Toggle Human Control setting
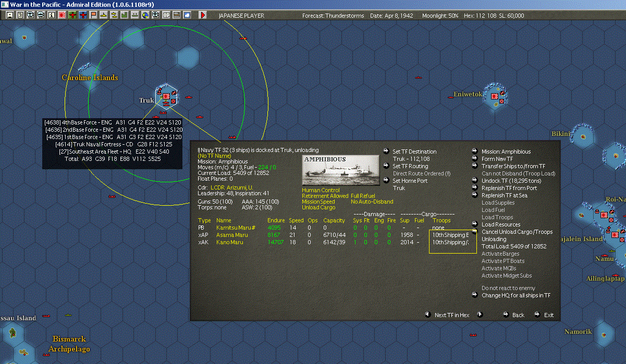 coord(321,191)
